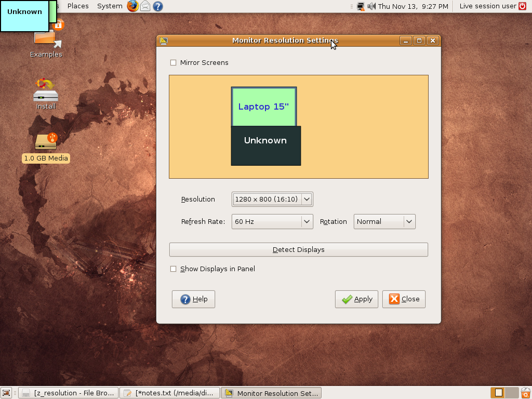Screen dimensions: 532x399
Task: Expand the Resolution dropdown
Action: pyautogui.click(x=272, y=199)
